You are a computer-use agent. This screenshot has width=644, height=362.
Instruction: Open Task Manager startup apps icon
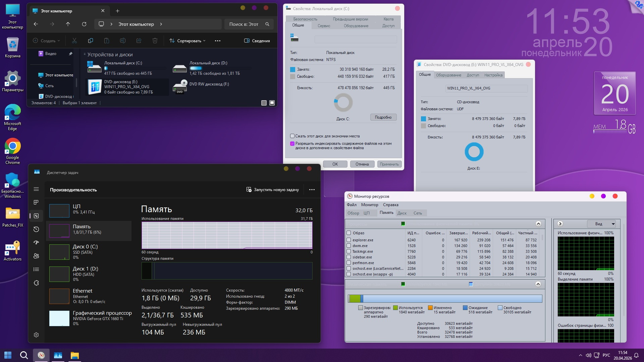pyautogui.click(x=36, y=242)
